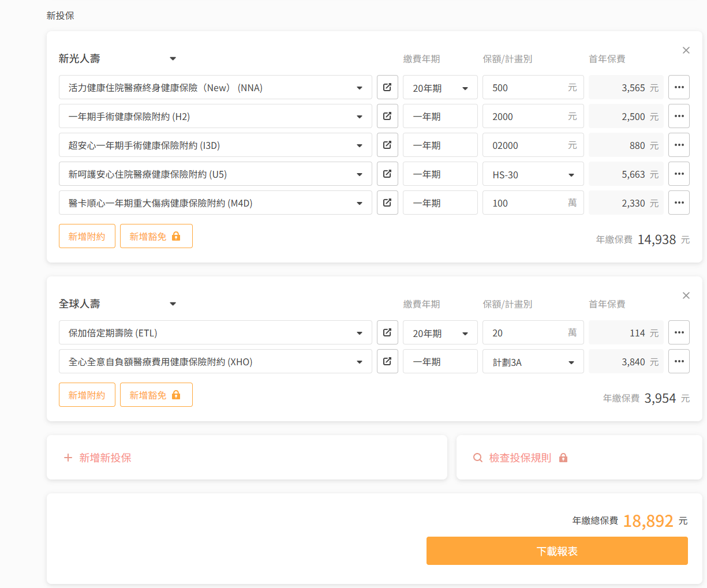This screenshot has width=707, height=588.
Task: Open external link for 新呵護安心 (U5) rider
Action: pyautogui.click(x=387, y=174)
